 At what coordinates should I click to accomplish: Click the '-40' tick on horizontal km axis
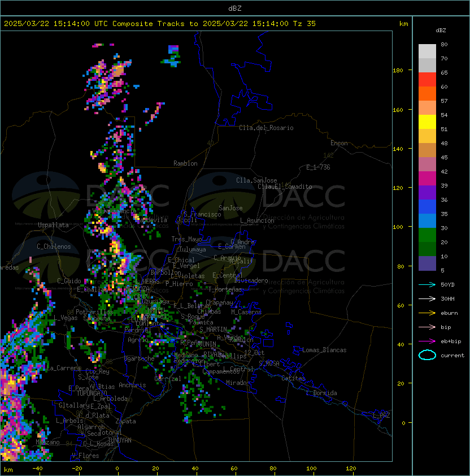click(x=37, y=469)
